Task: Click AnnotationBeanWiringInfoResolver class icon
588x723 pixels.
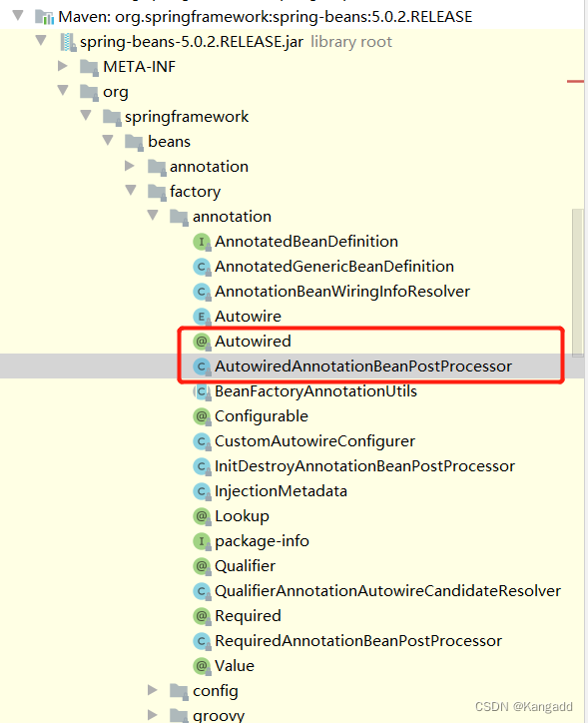Action: [202, 292]
